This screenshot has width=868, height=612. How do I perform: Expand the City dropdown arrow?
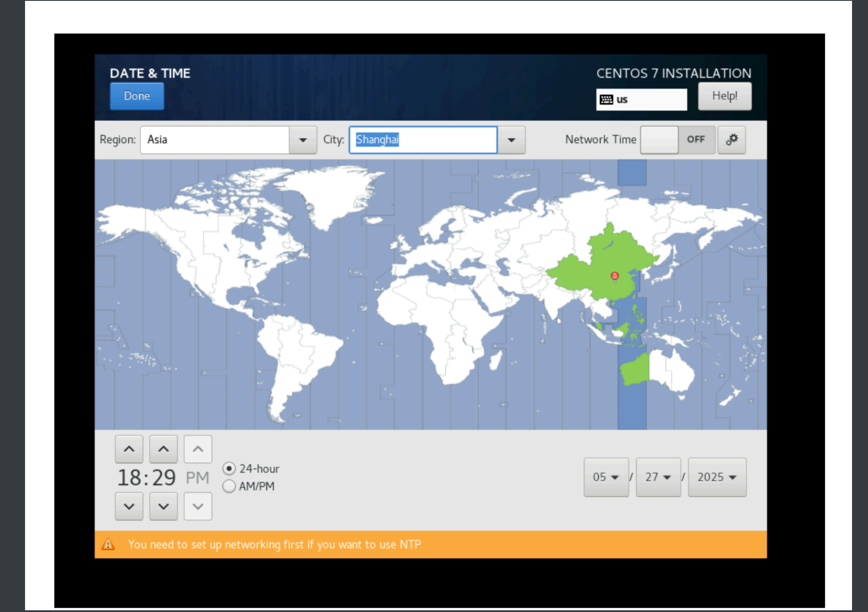pos(511,140)
